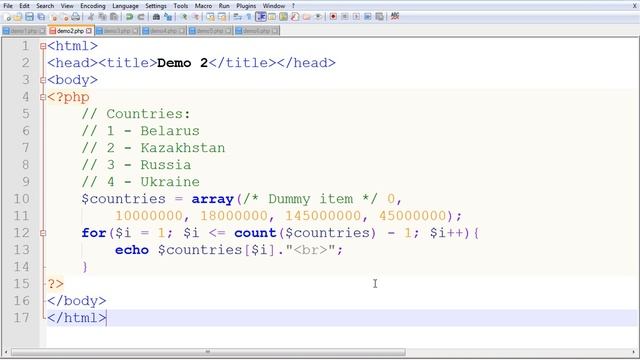Open the View menu
This screenshot has width=640, height=360.
[x=67, y=6]
